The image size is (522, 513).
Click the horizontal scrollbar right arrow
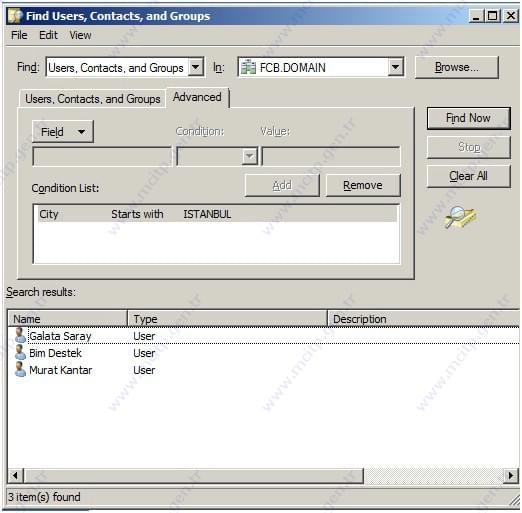click(x=510, y=475)
